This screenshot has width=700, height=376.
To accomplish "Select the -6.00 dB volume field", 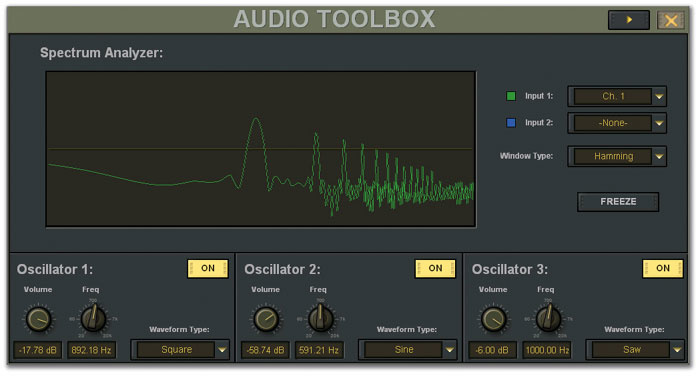I will pyautogui.click(x=492, y=350).
